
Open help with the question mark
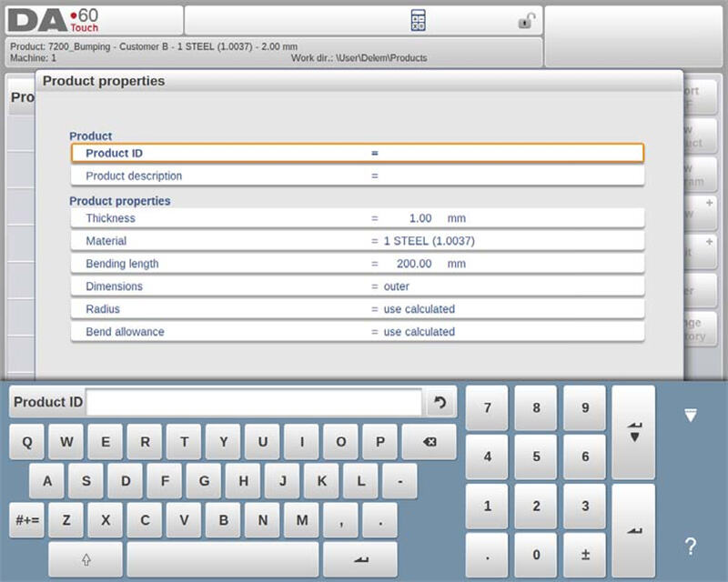pyautogui.click(x=691, y=547)
